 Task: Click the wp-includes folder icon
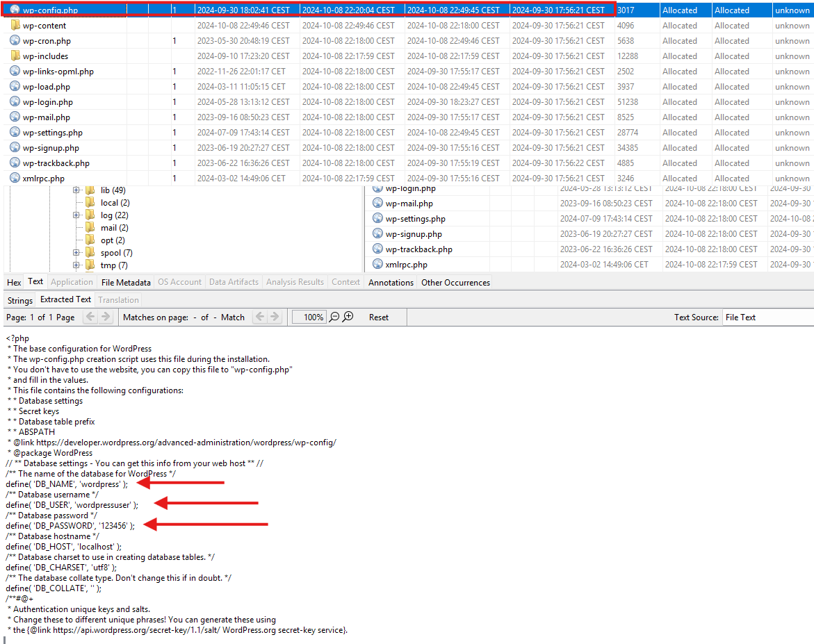(15, 56)
